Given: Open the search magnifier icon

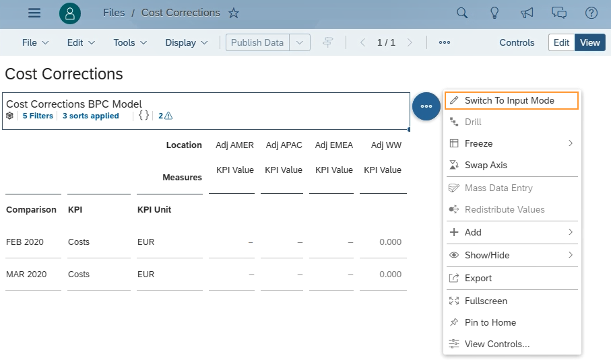Looking at the screenshot, I should tap(461, 13).
